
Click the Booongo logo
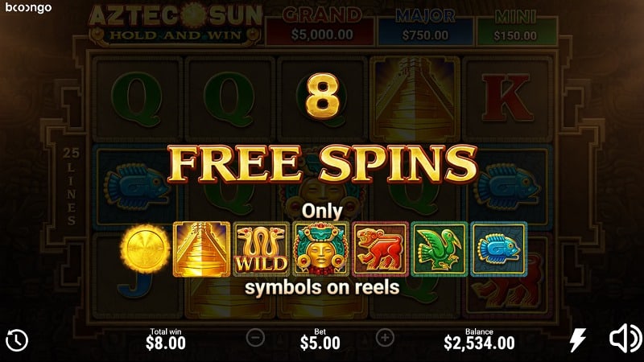tap(28, 7)
